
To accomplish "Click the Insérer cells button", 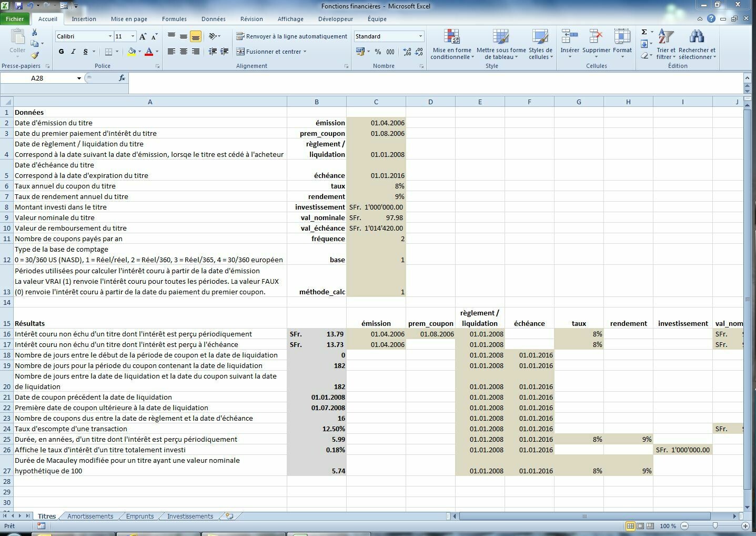I will (x=570, y=44).
